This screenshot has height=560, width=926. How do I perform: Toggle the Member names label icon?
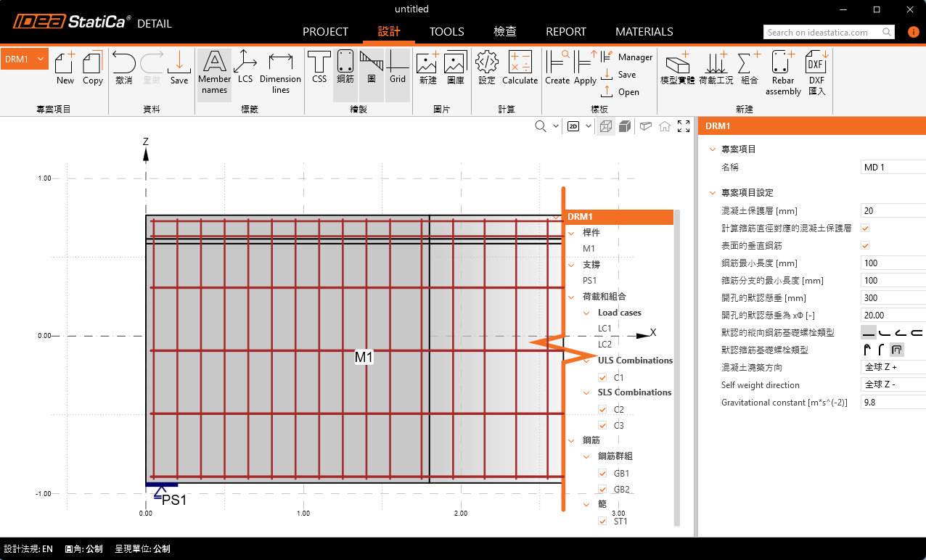pos(214,74)
